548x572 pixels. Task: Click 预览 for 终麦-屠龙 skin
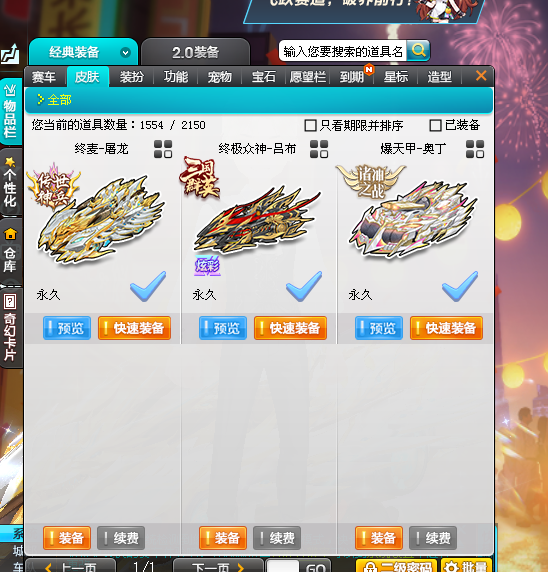tap(67, 328)
